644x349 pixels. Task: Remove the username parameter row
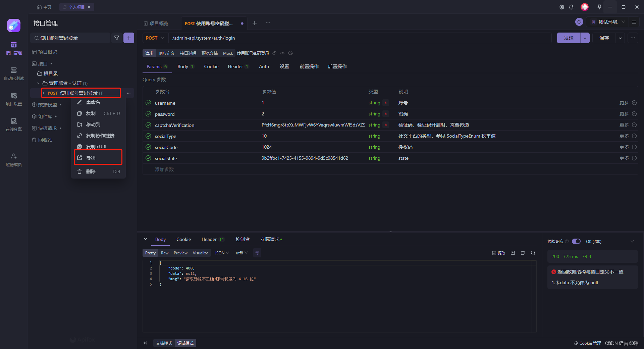click(x=634, y=103)
